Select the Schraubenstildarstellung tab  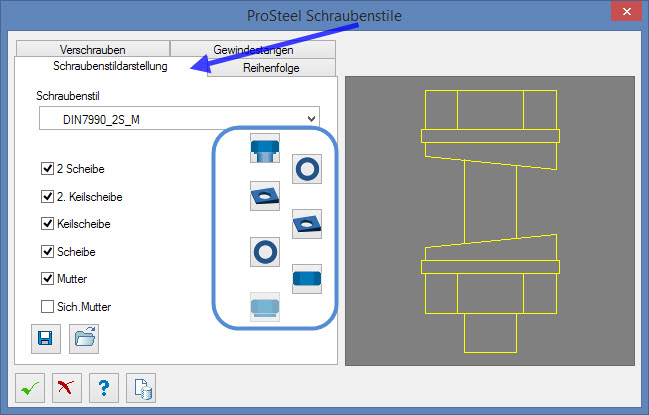[110, 66]
